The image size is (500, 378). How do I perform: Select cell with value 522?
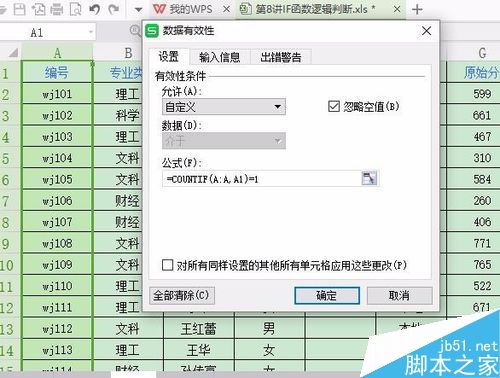(473, 286)
